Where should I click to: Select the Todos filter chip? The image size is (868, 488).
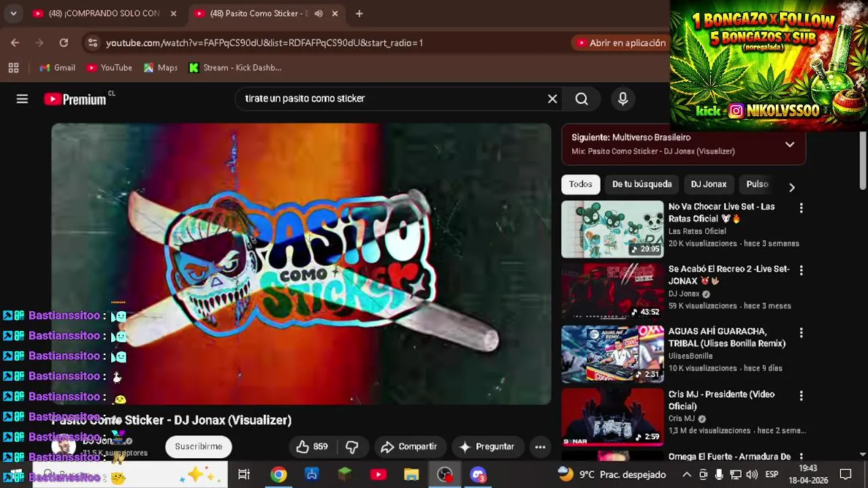point(580,184)
